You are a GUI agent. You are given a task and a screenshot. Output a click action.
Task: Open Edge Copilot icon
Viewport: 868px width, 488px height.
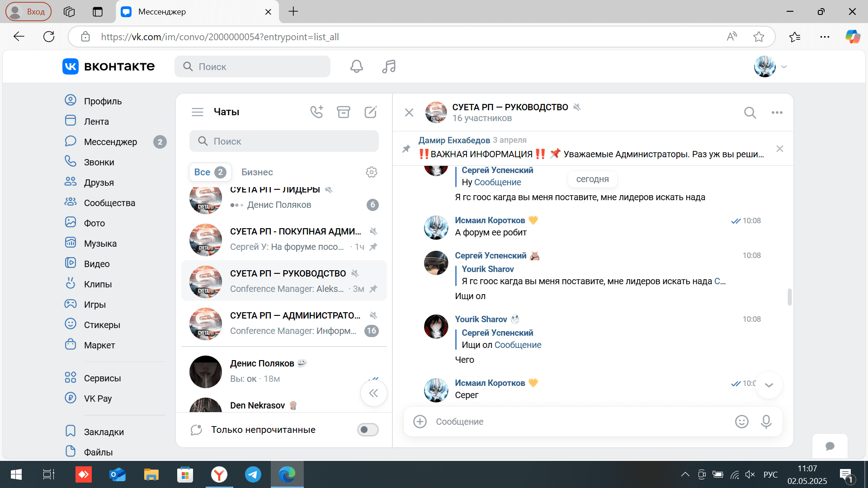pos(852,37)
